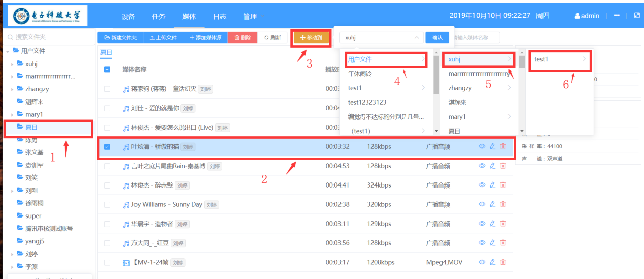Click the orange 移动到 button
The image size is (644, 279).
pyautogui.click(x=311, y=38)
